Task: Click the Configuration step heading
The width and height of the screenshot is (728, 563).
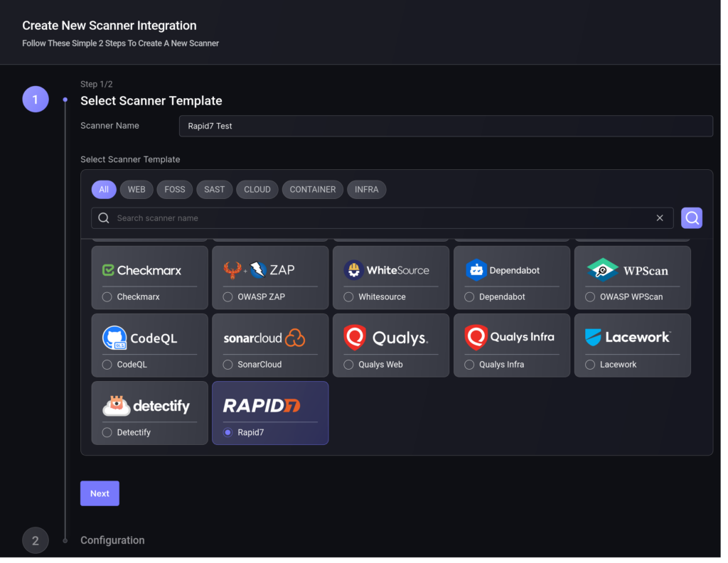Action: click(112, 540)
